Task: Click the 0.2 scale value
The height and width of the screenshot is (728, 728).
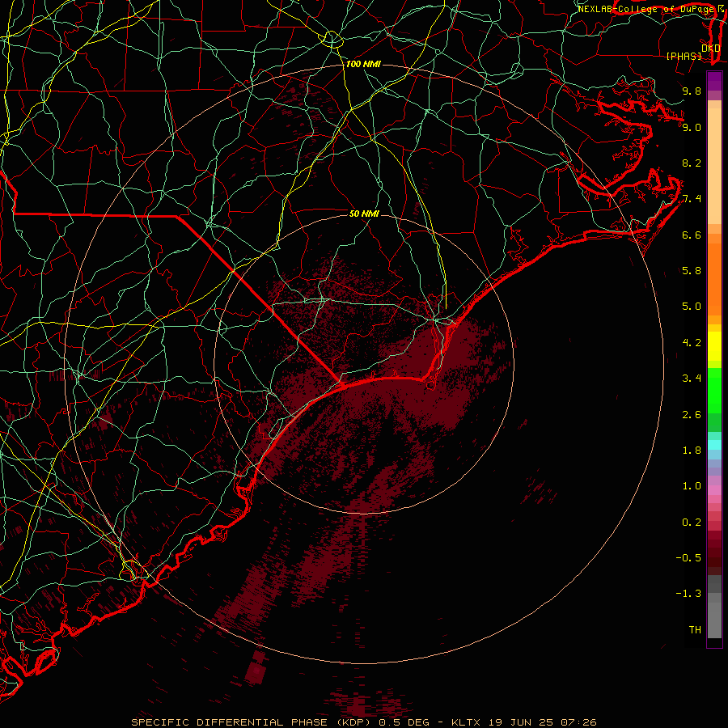Action: click(692, 522)
